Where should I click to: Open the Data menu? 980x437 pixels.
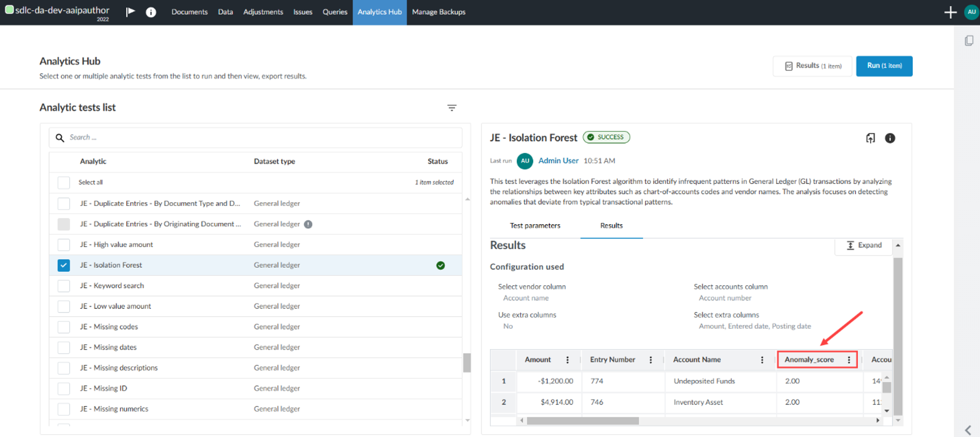click(x=225, y=12)
